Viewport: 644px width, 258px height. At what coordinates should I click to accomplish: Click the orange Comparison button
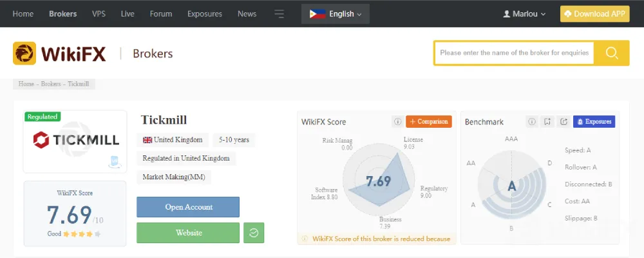[x=429, y=122]
